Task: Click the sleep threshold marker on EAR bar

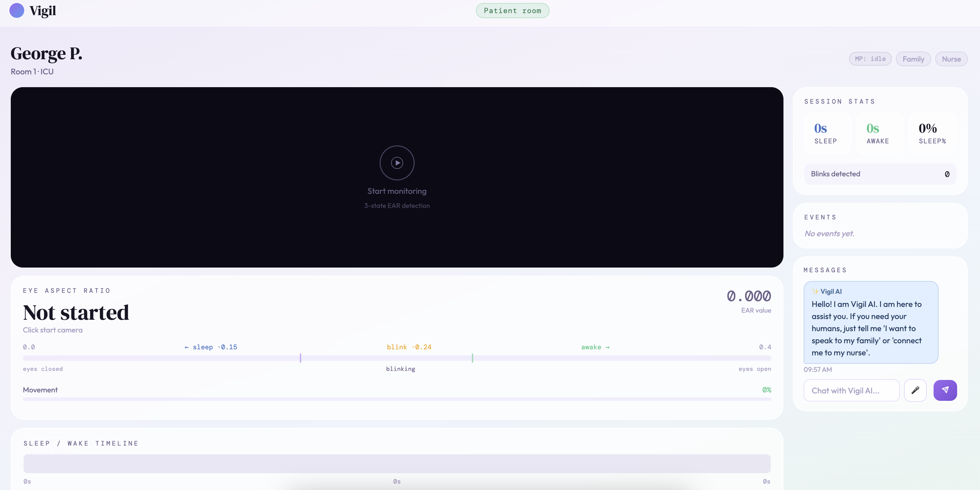Action: (301, 358)
